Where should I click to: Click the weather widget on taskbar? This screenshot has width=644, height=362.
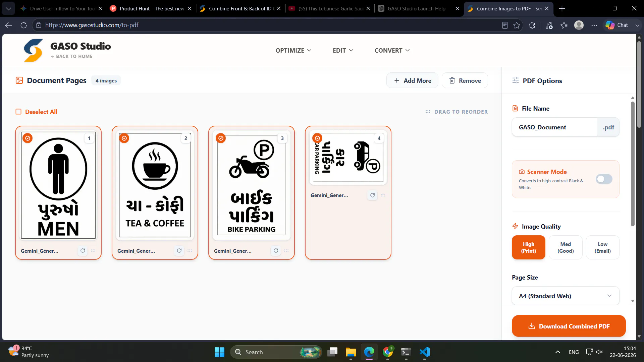point(29,352)
